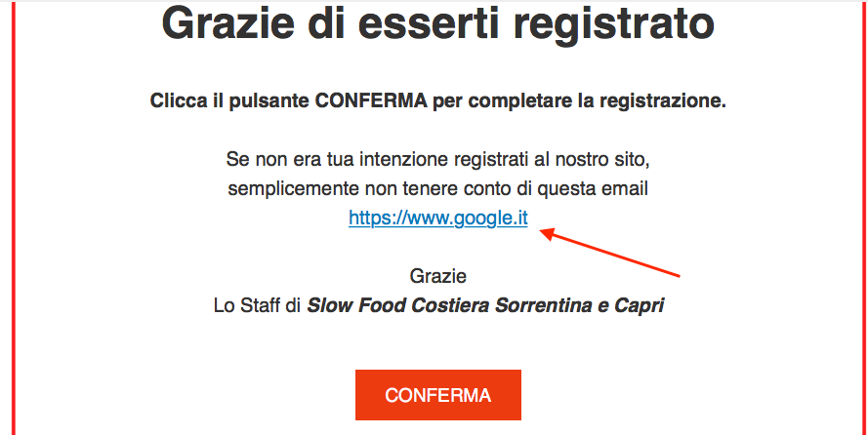Click the bold "Clicca il pulsante" text

(229, 101)
